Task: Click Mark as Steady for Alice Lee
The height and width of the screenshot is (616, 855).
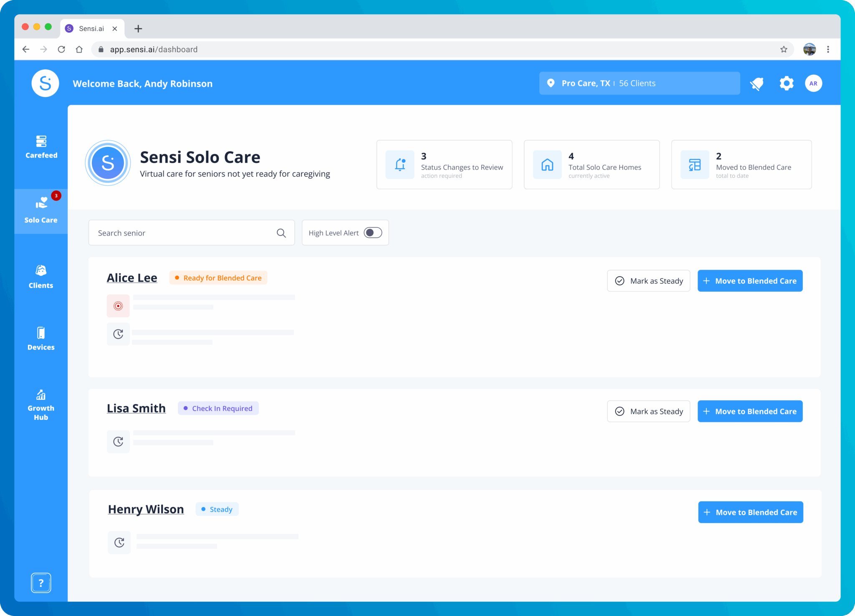Action: tap(648, 280)
